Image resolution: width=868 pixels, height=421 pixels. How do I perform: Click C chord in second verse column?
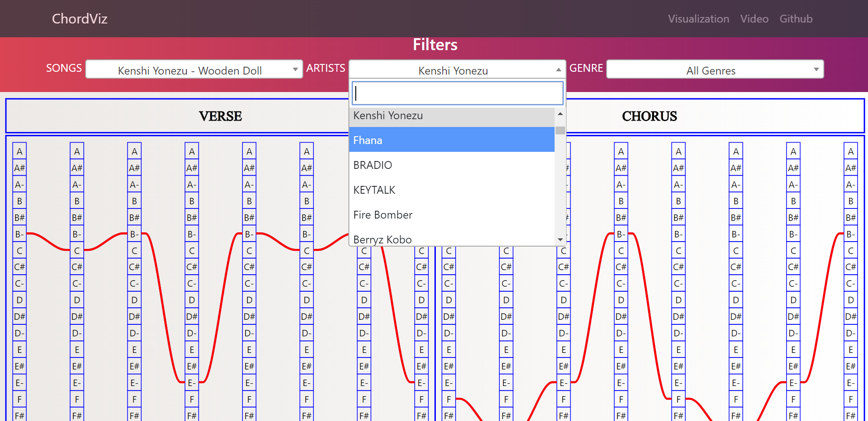coord(77,250)
